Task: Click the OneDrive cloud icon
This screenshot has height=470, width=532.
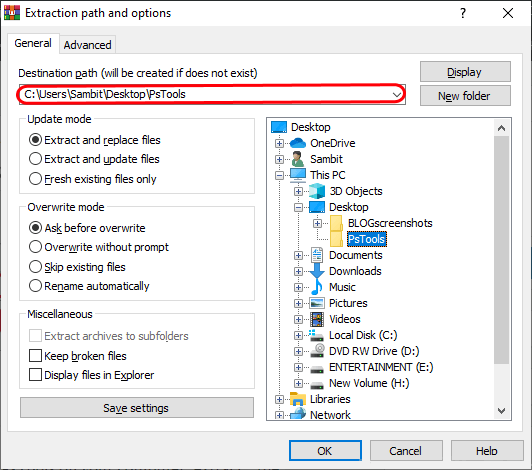Action: tap(298, 143)
